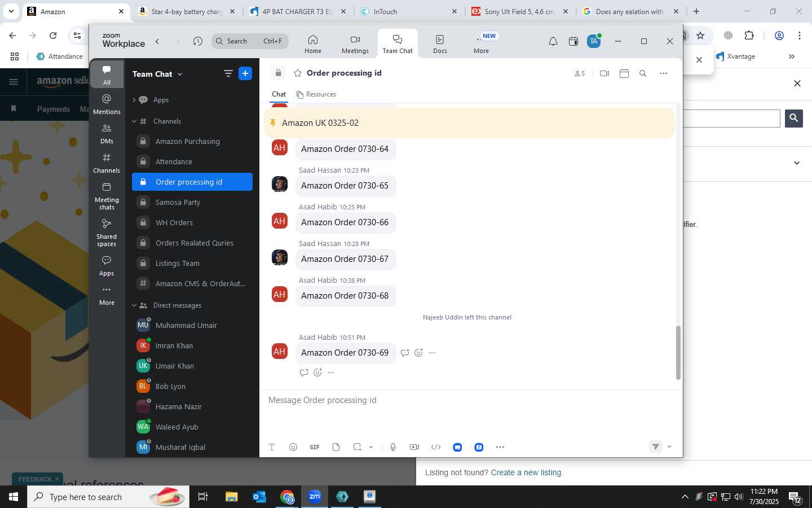Open the More menu with NEW badge
Screen dimensions: 812x508
tap(481, 44)
